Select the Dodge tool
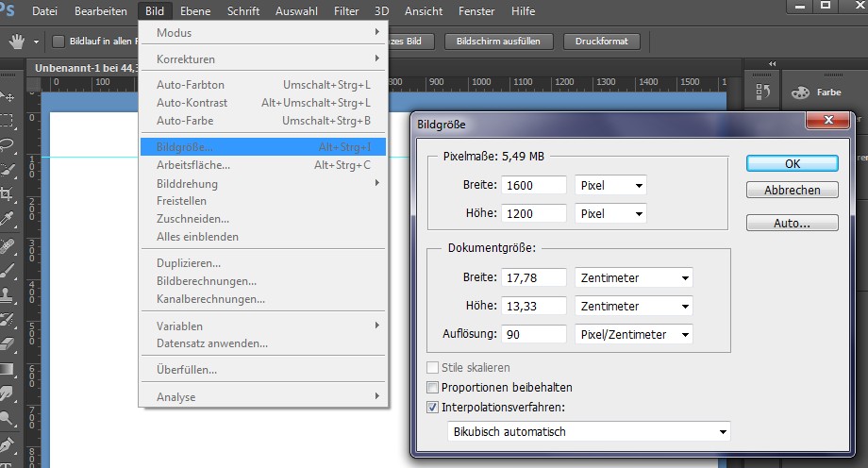This screenshot has width=868, height=468. 7,418
